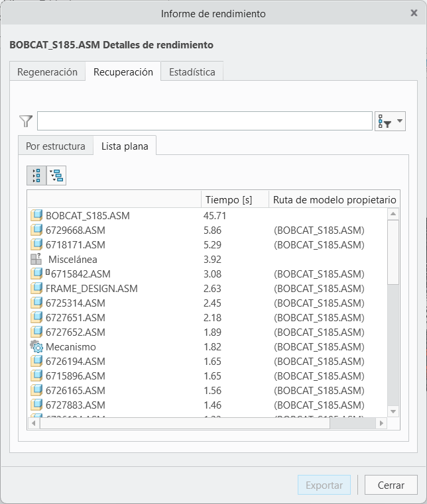Image resolution: width=427 pixels, height=504 pixels.
Task: Select the 6727883.ASM row name
Action: [x=76, y=405]
